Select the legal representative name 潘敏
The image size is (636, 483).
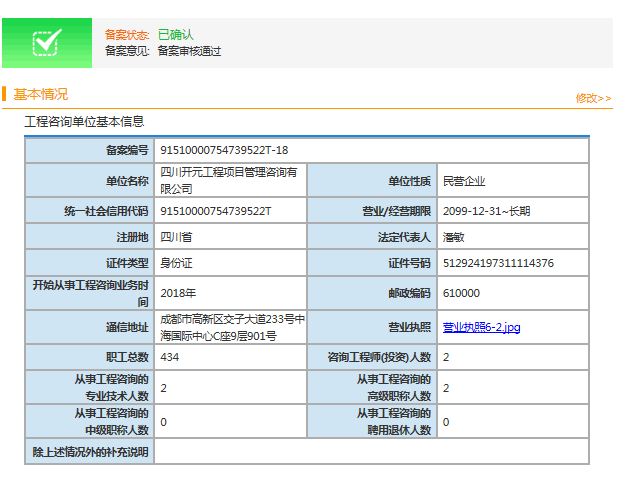(453, 237)
